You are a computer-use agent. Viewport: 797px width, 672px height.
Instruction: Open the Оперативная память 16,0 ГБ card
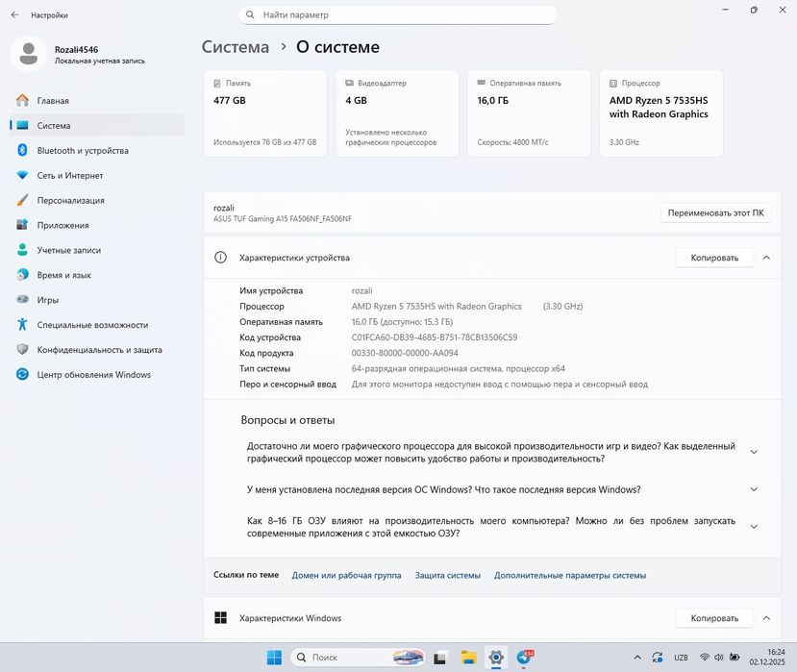pos(529,112)
